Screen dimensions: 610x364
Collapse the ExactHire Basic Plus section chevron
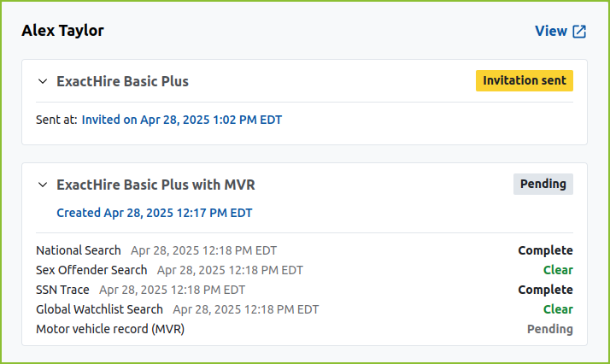[x=43, y=81]
